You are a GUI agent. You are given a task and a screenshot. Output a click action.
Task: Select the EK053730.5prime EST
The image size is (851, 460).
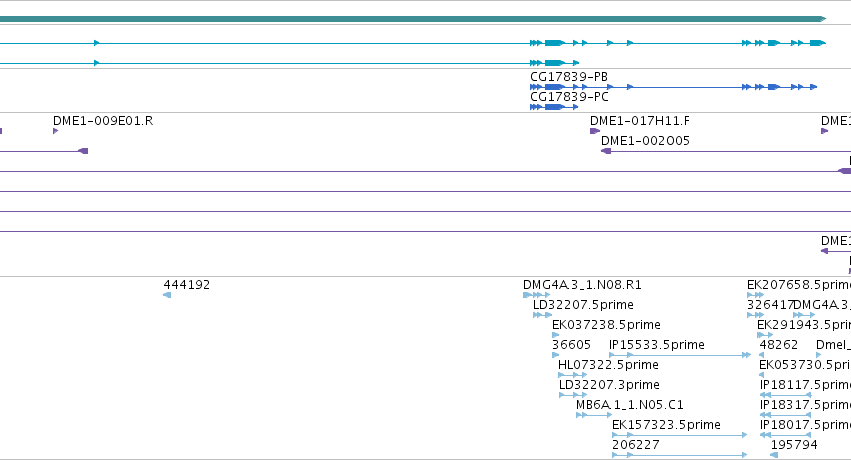click(x=805, y=365)
